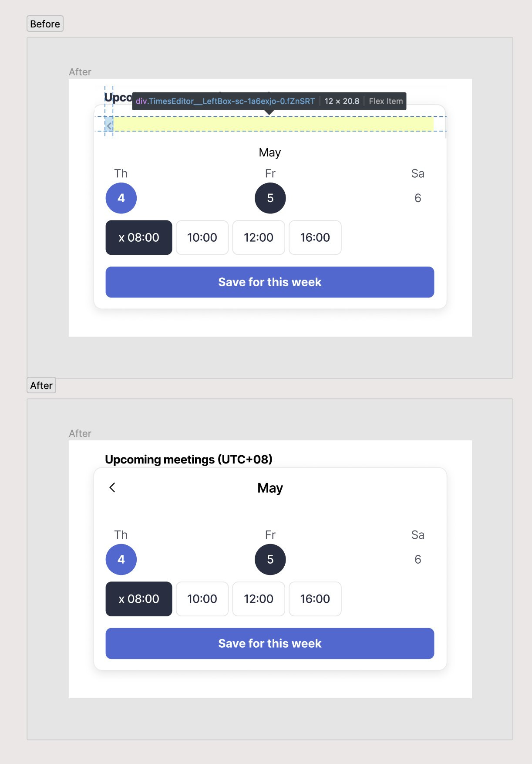Select date 5 on Friday

point(270,198)
